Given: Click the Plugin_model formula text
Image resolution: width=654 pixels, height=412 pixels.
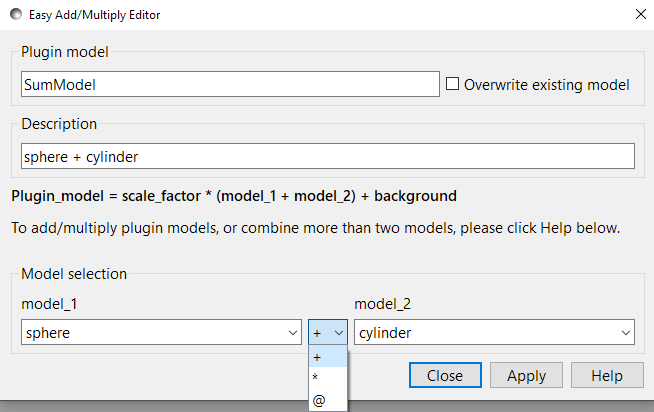Looking at the screenshot, I should click(234, 196).
